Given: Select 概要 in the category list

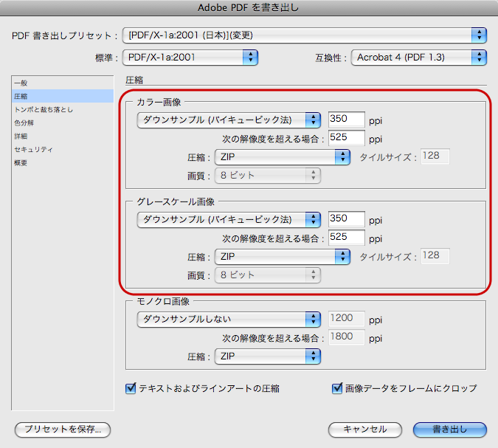Looking at the screenshot, I should pos(63,163).
